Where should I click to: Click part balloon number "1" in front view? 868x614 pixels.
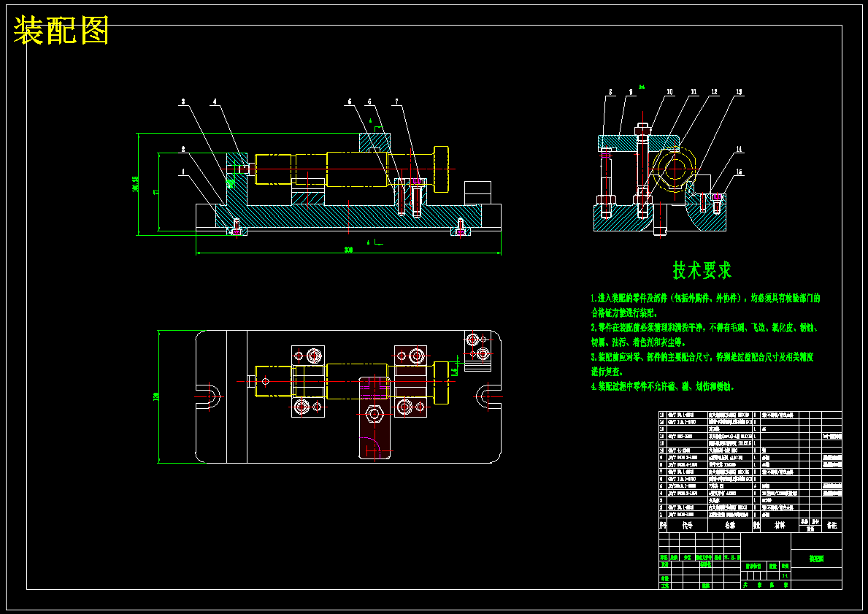[183, 172]
